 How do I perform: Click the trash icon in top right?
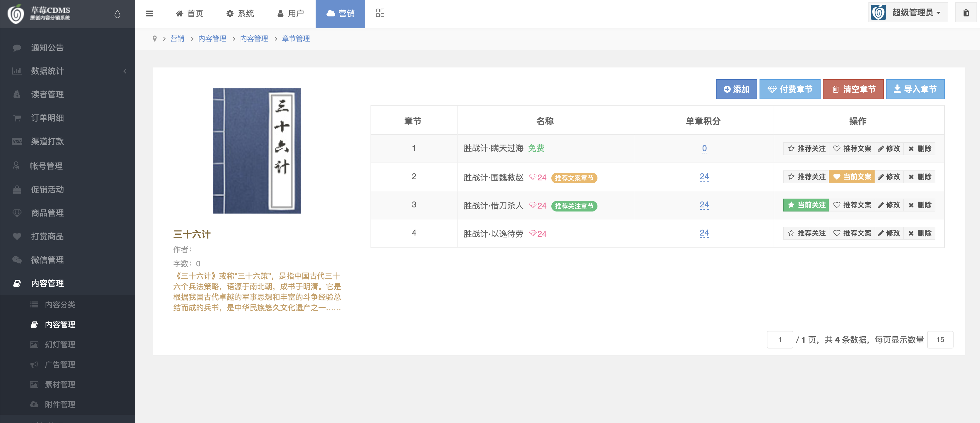click(966, 13)
